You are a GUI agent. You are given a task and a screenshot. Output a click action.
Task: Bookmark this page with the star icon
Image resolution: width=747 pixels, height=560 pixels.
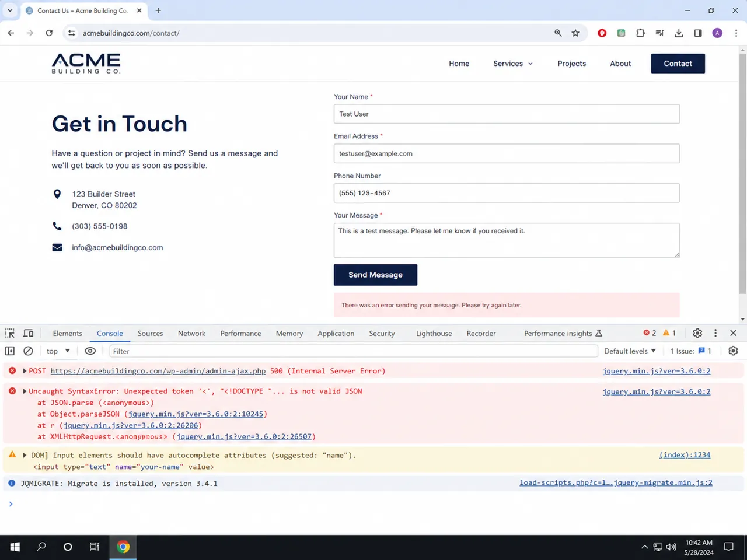(x=575, y=33)
